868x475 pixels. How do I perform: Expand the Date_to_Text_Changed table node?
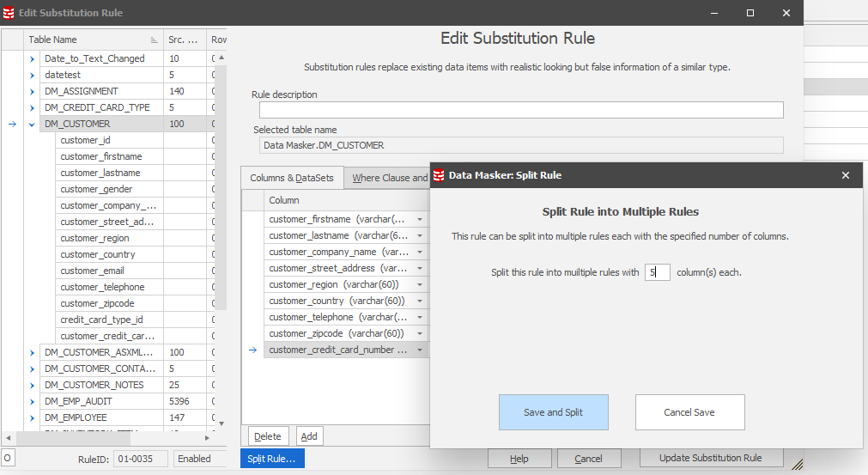pyautogui.click(x=33, y=58)
